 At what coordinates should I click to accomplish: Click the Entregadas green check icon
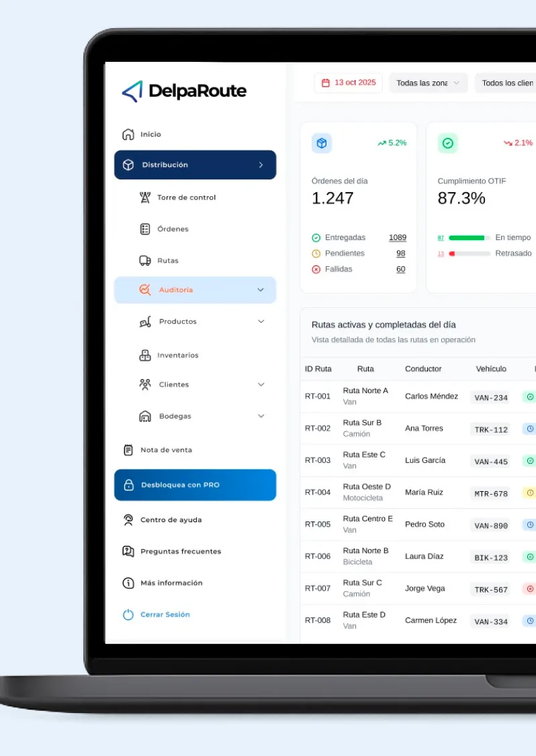pyautogui.click(x=316, y=238)
